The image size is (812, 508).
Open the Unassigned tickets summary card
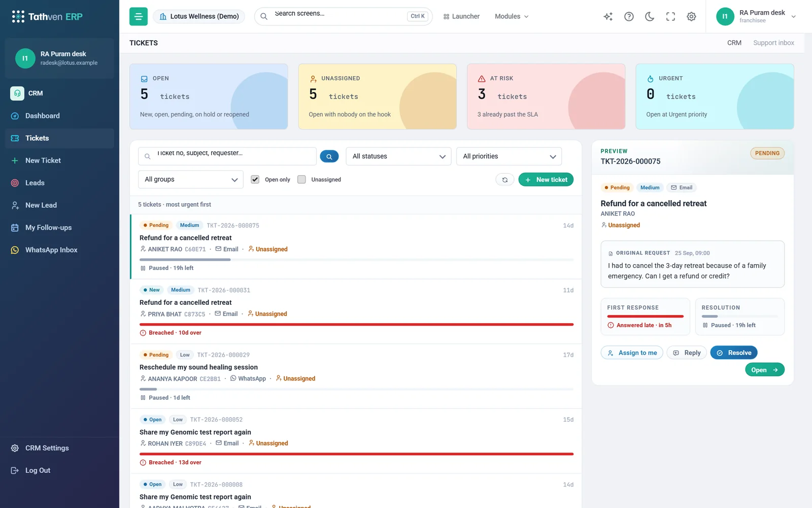378,97
